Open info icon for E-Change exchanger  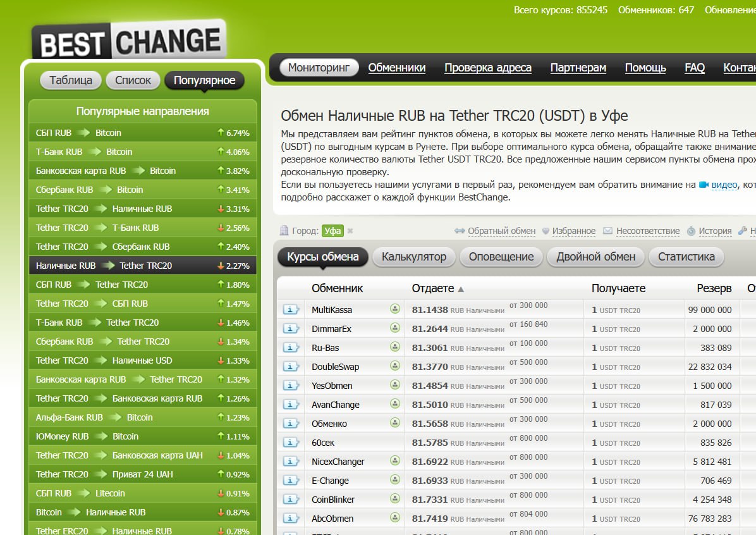coord(291,481)
